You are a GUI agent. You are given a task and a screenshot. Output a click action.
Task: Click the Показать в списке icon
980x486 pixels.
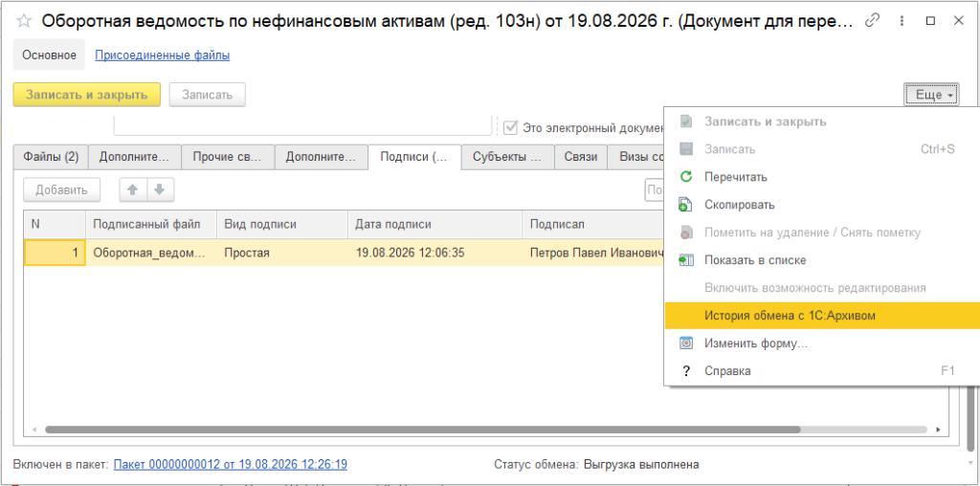[685, 260]
